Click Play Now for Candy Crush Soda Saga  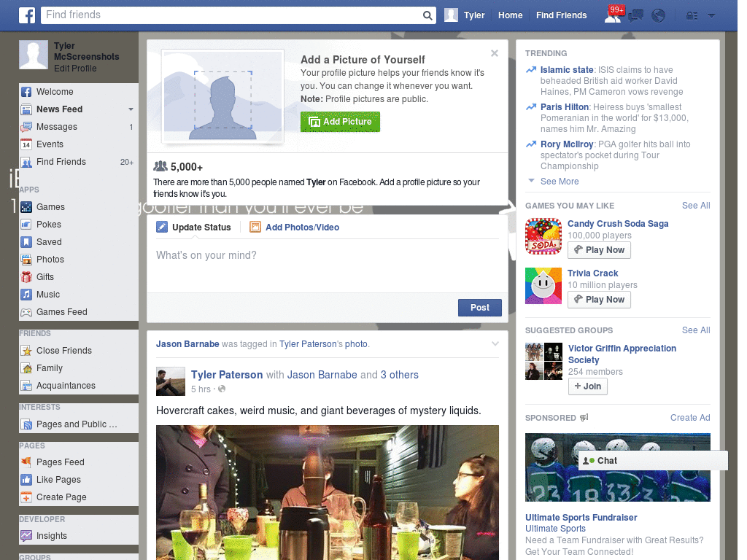click(599, 250)
